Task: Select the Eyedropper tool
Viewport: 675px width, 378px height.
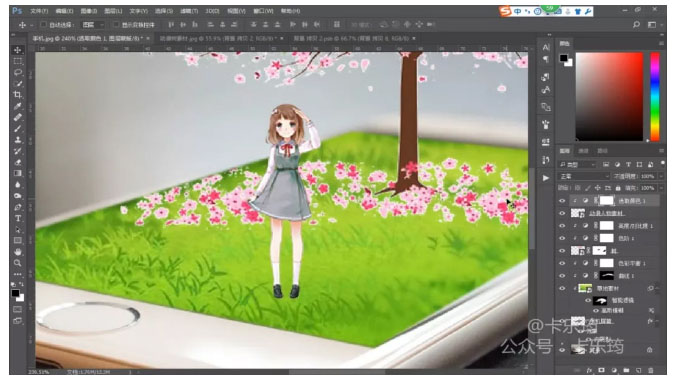Action: point(18,106)
